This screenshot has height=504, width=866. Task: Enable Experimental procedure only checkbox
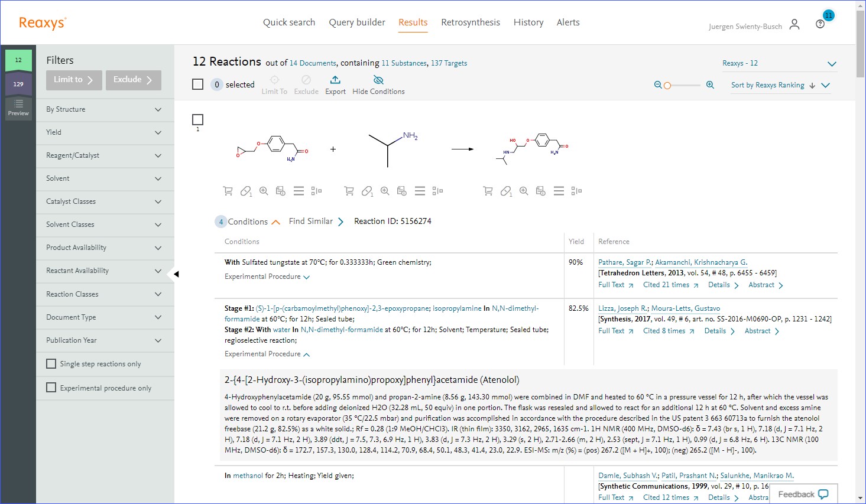pyautogui.click(x=51, y=388)
